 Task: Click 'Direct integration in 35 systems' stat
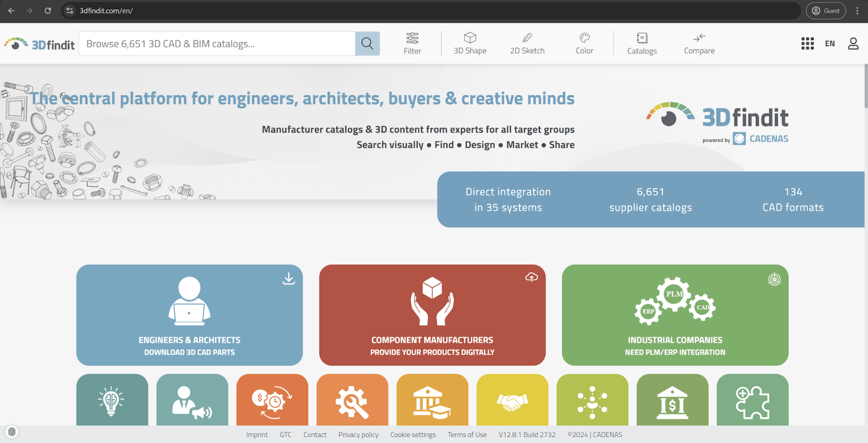pos(508,200)
